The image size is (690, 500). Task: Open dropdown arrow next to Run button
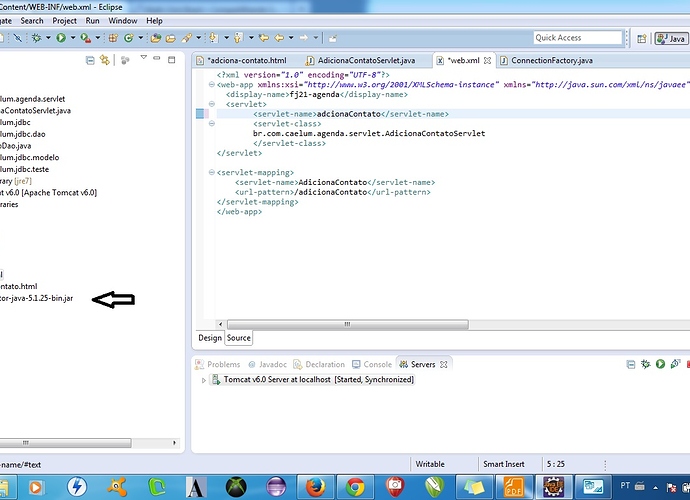pyautogui.click(x=71, y=38)
